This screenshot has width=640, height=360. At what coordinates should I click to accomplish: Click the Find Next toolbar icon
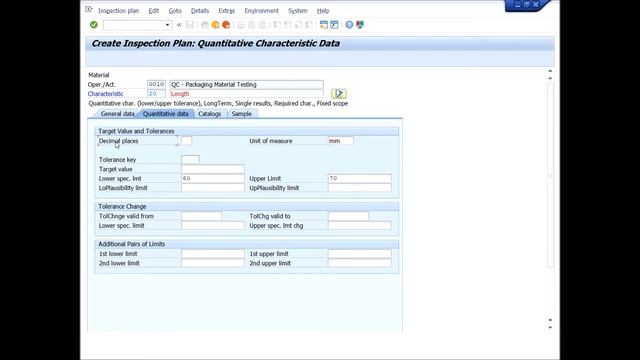(262, 25)
